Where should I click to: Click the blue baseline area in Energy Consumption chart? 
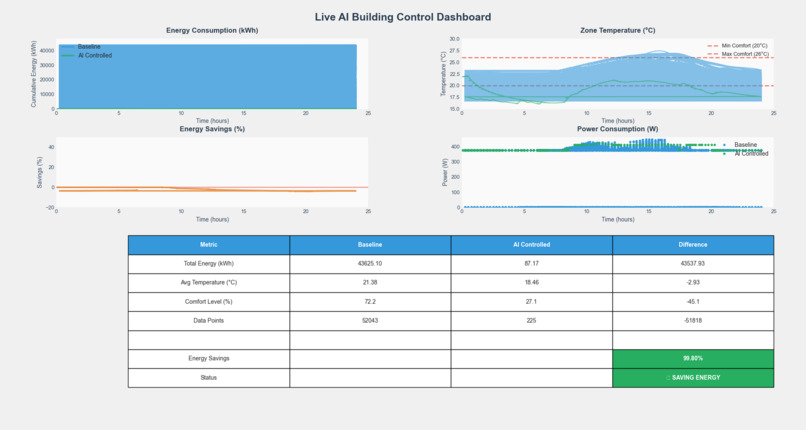[x=208, y=77]
